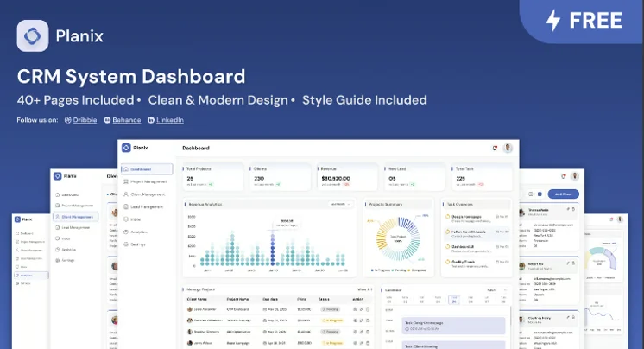Open Settings in second window sidebar
Image resolution: width=644 pixels, height=349 pixels.
65,260
